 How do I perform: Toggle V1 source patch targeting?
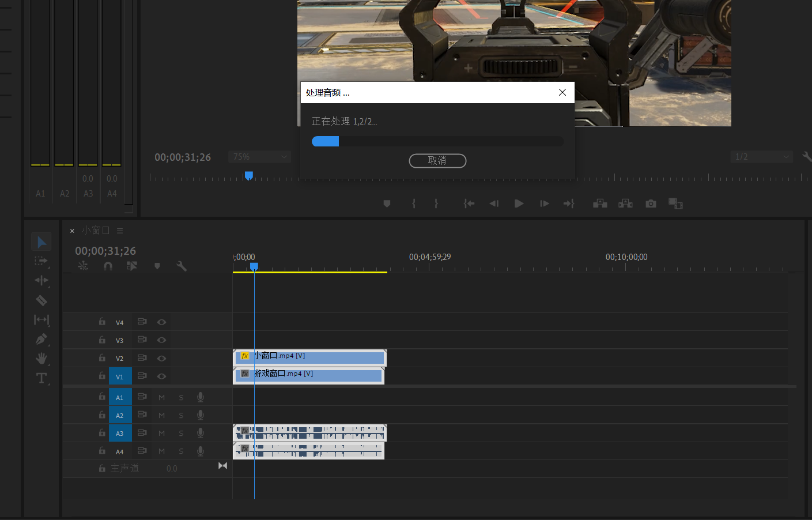tap(120, 376)
